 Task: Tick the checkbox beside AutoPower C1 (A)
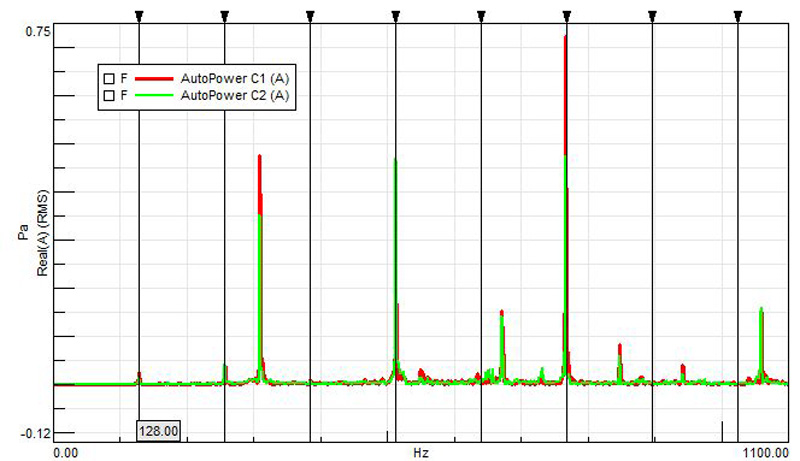pos(109,79)
